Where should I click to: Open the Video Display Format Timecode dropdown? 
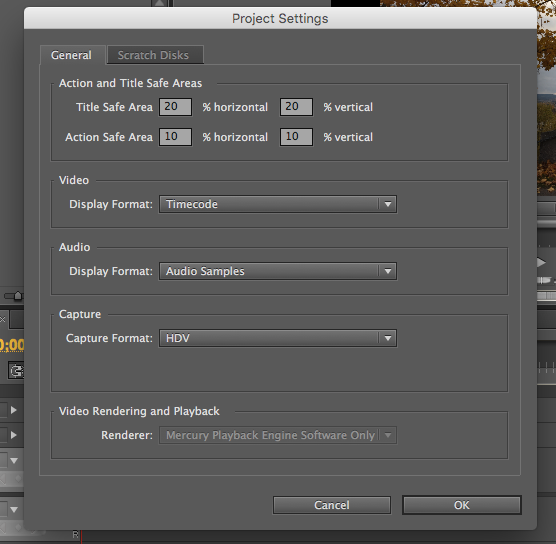pos(278,204)
